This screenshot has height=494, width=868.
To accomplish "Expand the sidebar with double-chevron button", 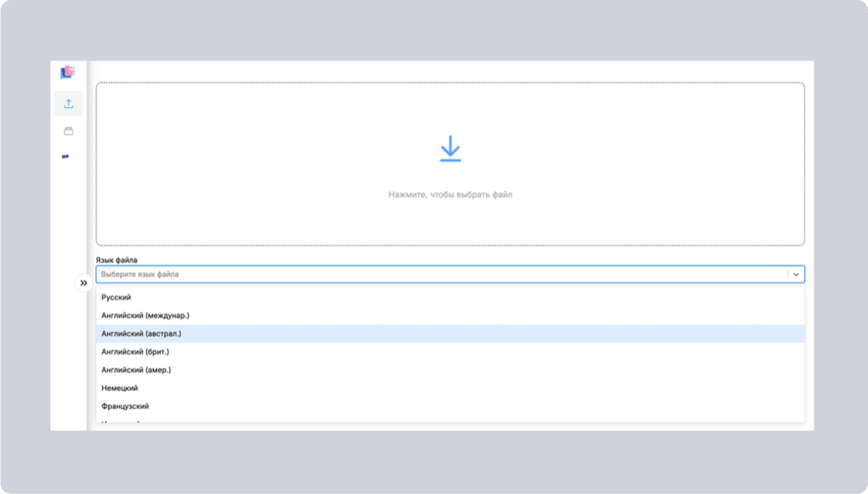I will click(84, 283).
